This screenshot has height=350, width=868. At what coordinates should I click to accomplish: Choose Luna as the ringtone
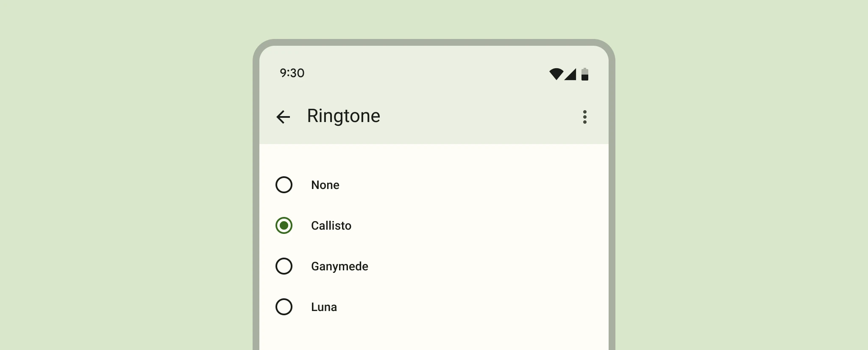coord(284,307)
